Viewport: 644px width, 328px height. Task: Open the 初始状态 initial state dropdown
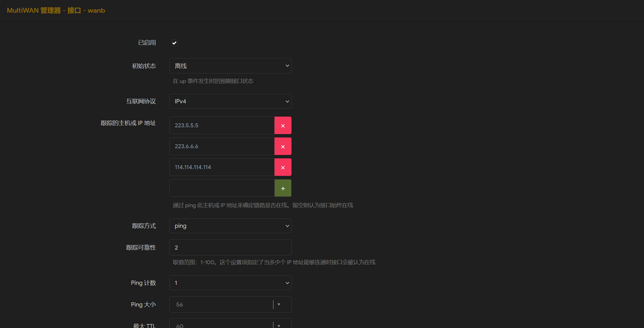(x=230, y=66)
